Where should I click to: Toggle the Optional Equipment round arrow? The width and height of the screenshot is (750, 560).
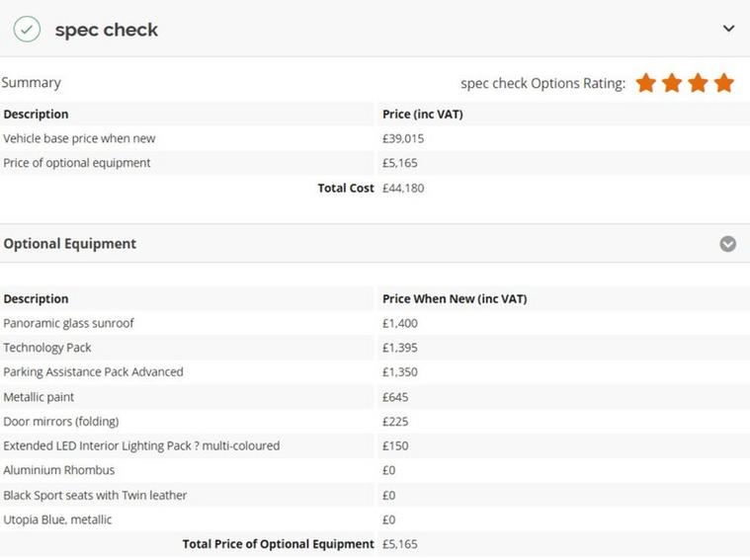coord(727,244)
